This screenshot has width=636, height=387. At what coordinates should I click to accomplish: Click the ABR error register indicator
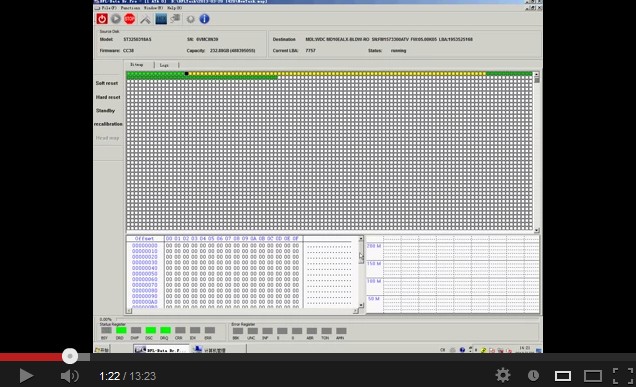click(x=312, y=331)
